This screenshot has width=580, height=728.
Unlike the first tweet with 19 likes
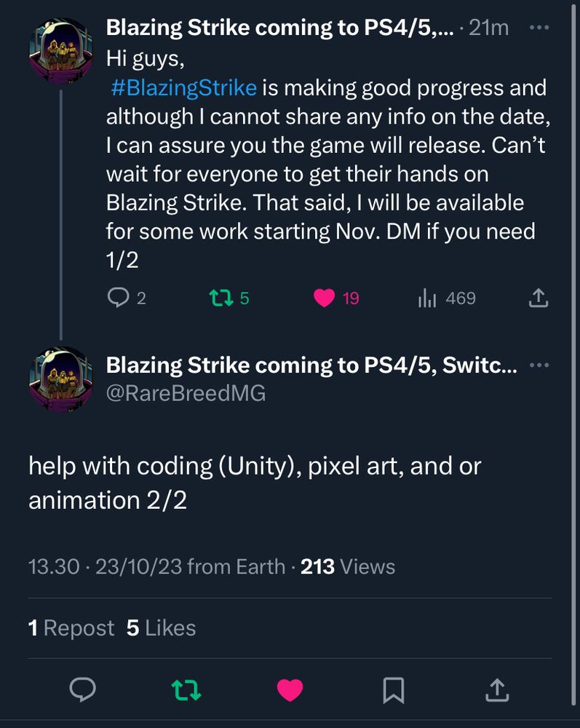325,298
